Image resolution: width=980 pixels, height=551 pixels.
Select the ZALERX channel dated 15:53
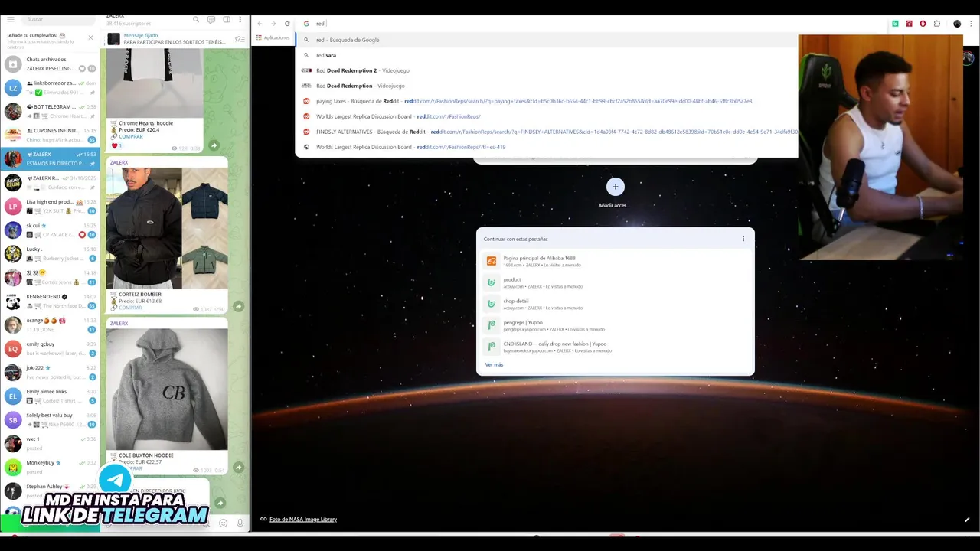[50, 158]
